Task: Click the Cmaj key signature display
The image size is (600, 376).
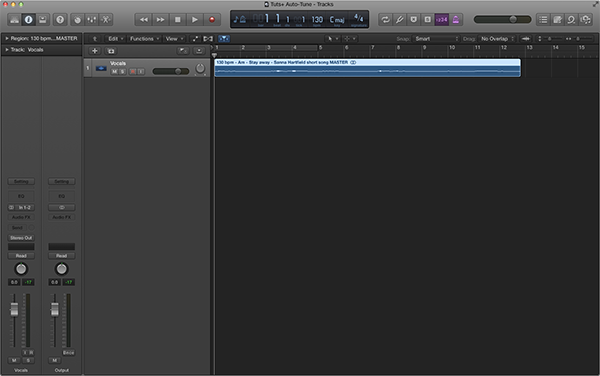Action: coord(337,20)
